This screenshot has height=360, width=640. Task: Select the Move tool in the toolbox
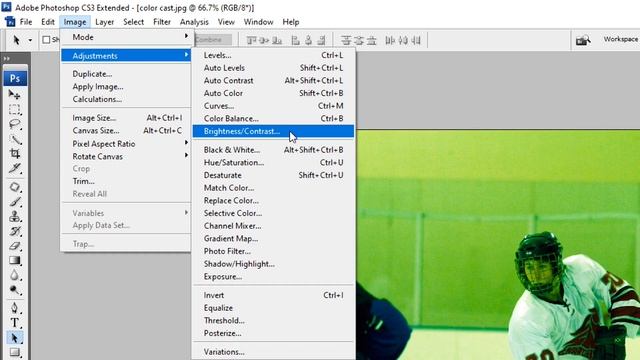coord(14,95)
